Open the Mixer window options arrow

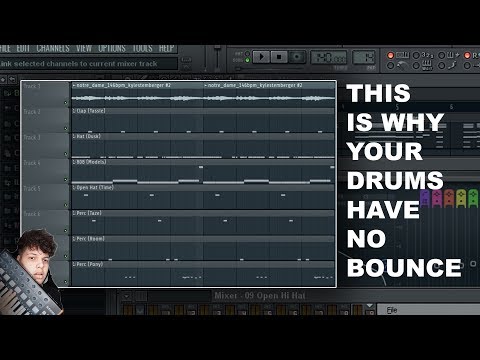point(126,296)
